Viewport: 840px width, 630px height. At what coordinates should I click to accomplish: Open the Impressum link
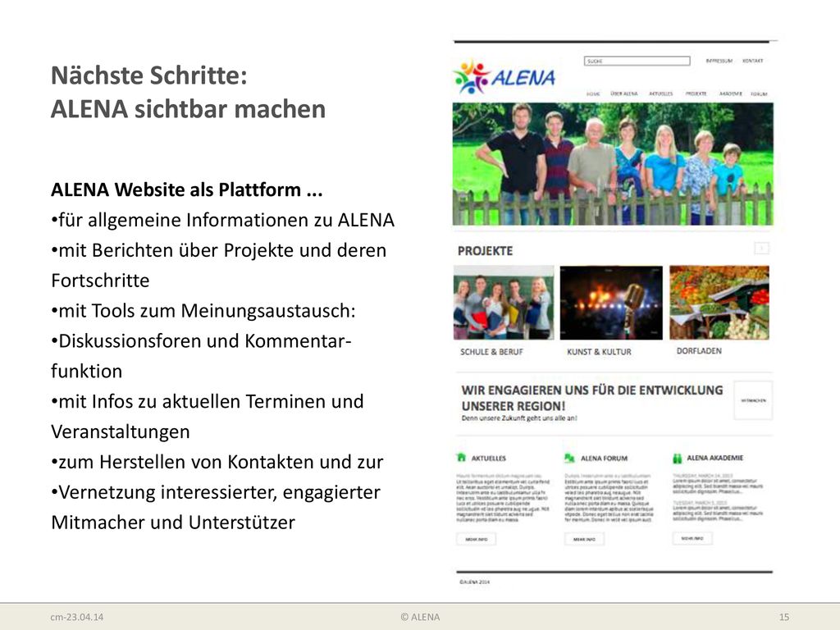(719, 61)
